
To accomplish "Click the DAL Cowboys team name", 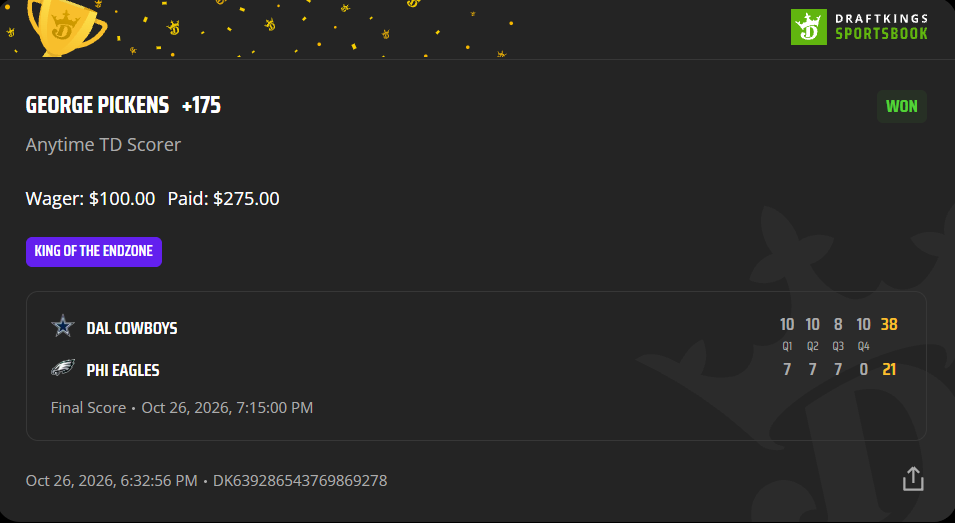I will (x=132, y=328).
